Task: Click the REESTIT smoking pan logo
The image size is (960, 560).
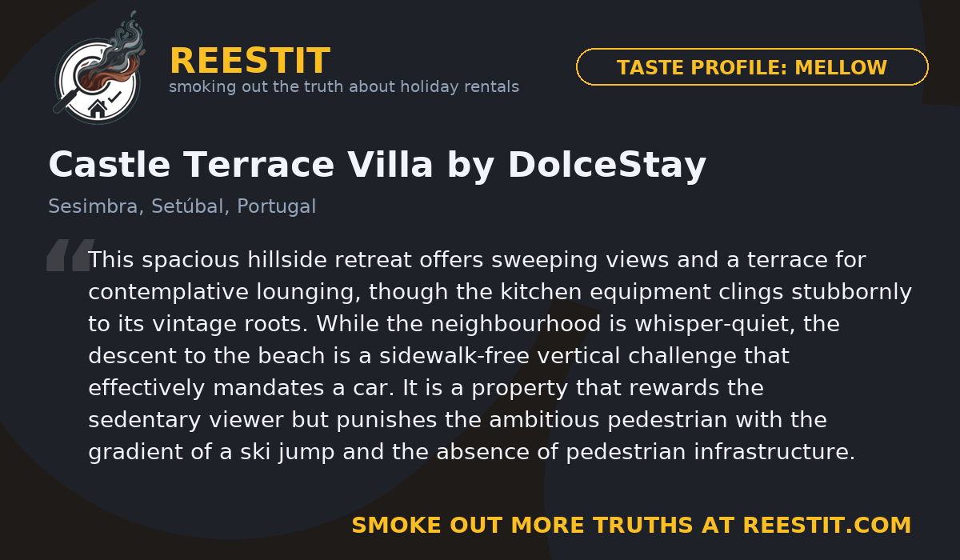Action: (x=98, y=72)
